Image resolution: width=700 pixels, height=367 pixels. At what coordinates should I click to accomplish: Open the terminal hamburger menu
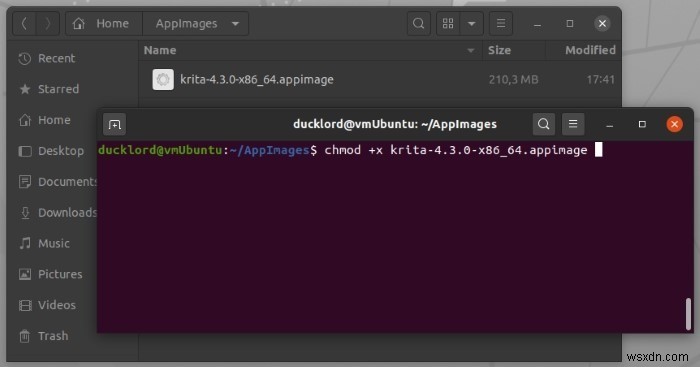tap(573, 124)
